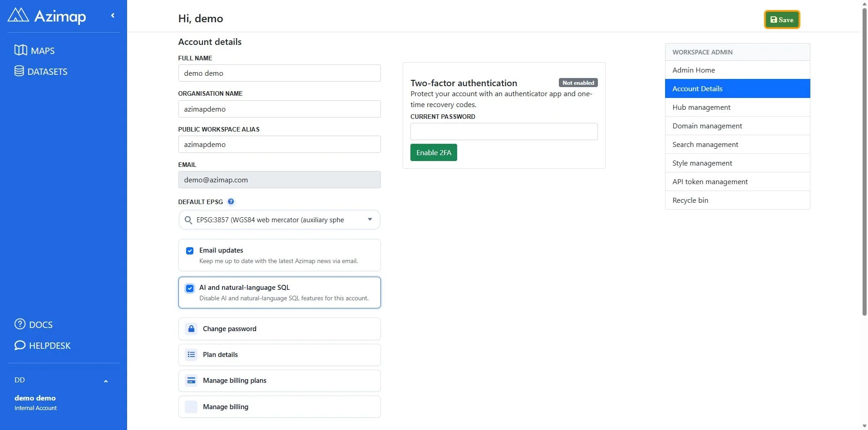Toggle AI and natural-language SQL checkbox
This screenshot has width=868, height=430.
pyautogui.click(x=190, y=288)
